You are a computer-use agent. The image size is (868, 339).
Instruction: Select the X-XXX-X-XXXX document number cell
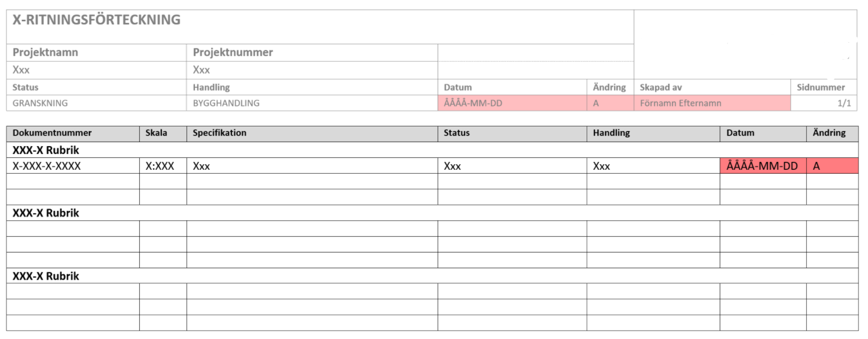click(73, 166)
